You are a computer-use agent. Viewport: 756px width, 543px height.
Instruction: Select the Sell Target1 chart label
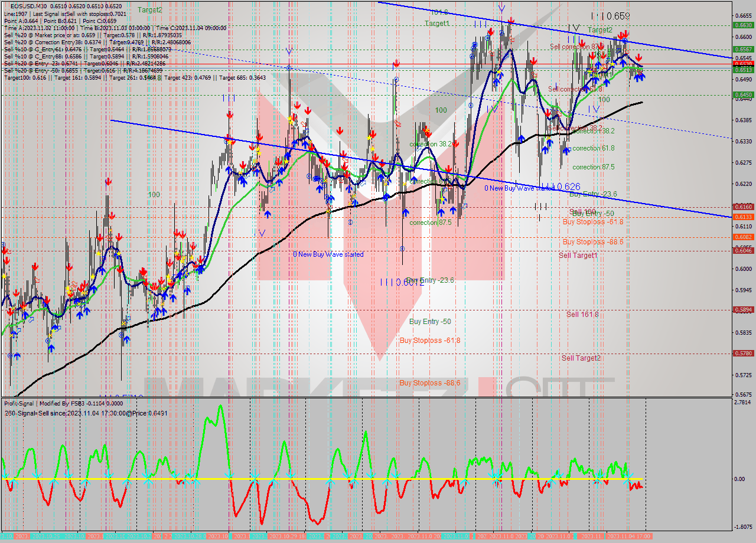(x=578, y=256)
